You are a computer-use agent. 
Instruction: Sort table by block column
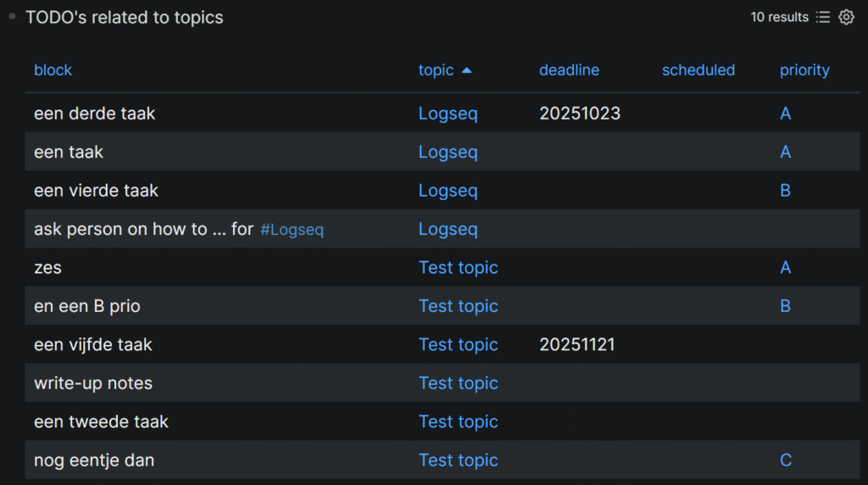(x=53, y=70)
